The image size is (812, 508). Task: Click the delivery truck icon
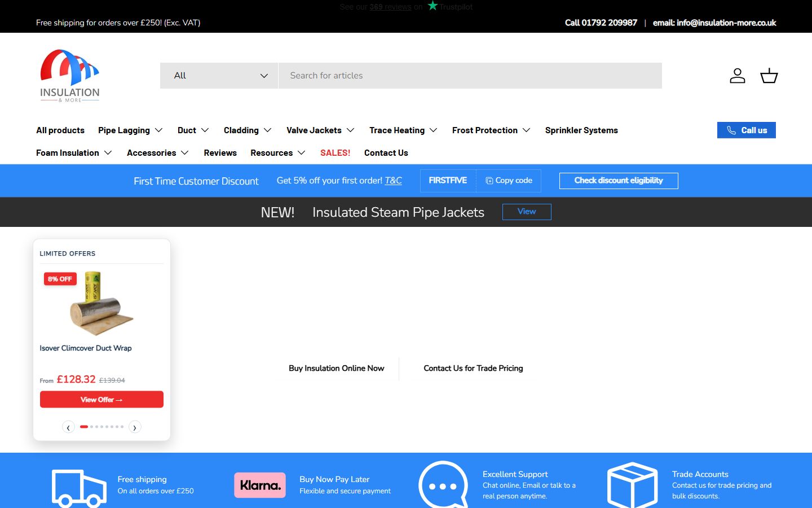(x=79, y=488)
